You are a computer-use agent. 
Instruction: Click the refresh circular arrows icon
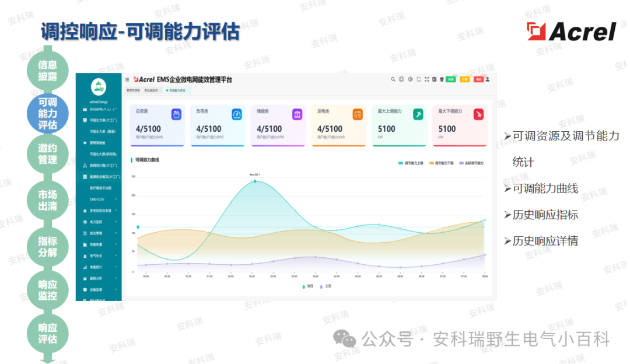(x=419, y=79)
